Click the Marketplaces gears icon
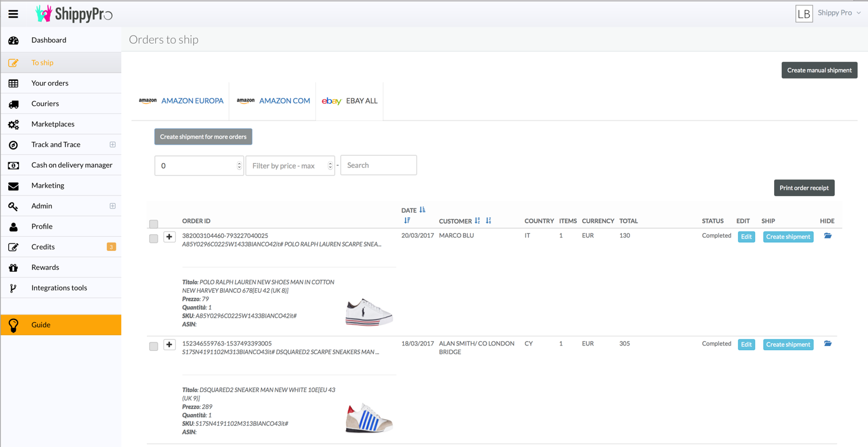 click(x=14, y=125)
